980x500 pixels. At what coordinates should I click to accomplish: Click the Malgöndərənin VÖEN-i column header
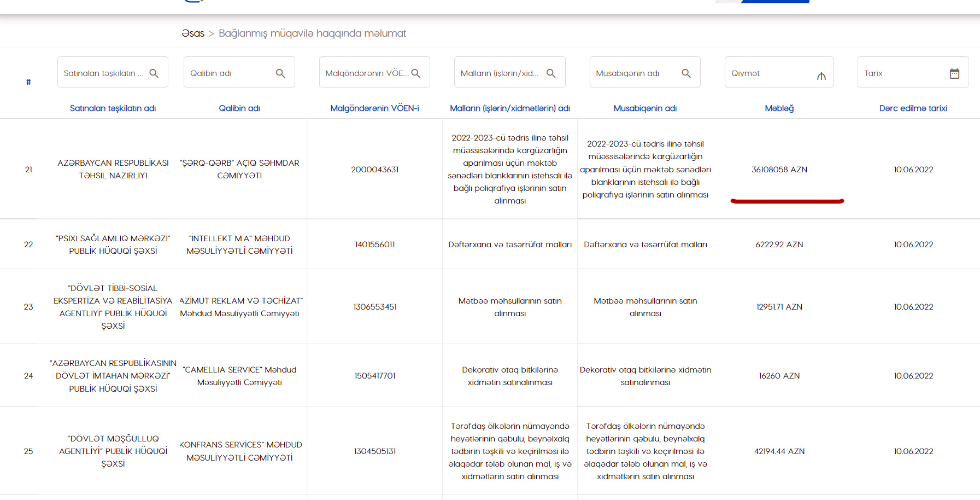pyautogui.click(x=374, y=108)
